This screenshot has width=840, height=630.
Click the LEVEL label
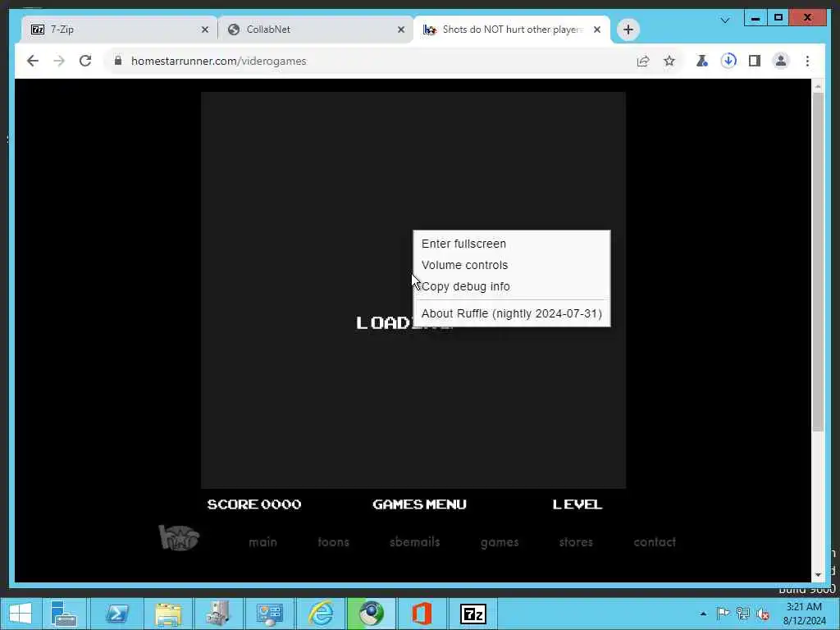coord(577,504)
